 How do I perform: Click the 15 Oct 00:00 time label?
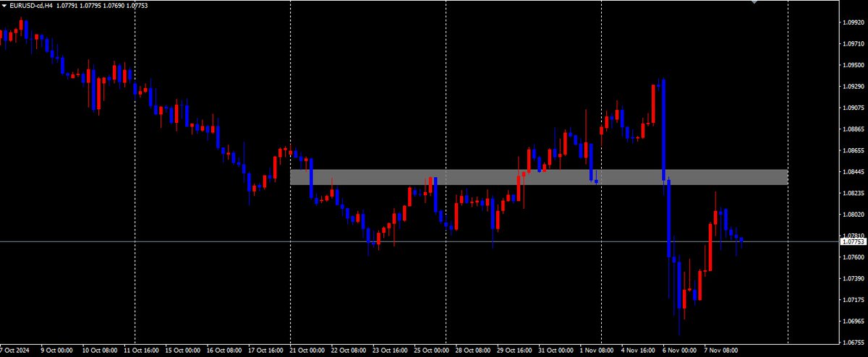pyautogui.click(x=183, y=350)
